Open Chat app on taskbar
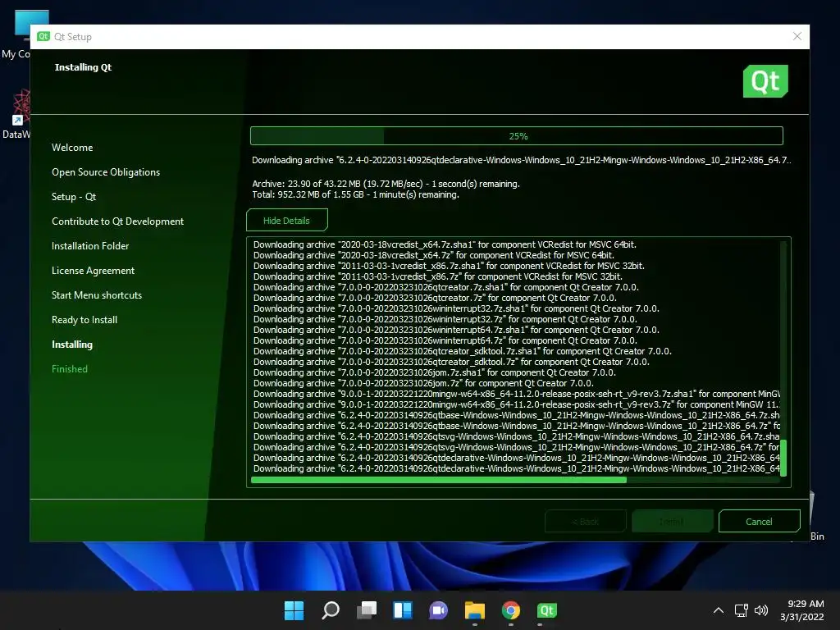840x630 pixels. click(438, 610)
